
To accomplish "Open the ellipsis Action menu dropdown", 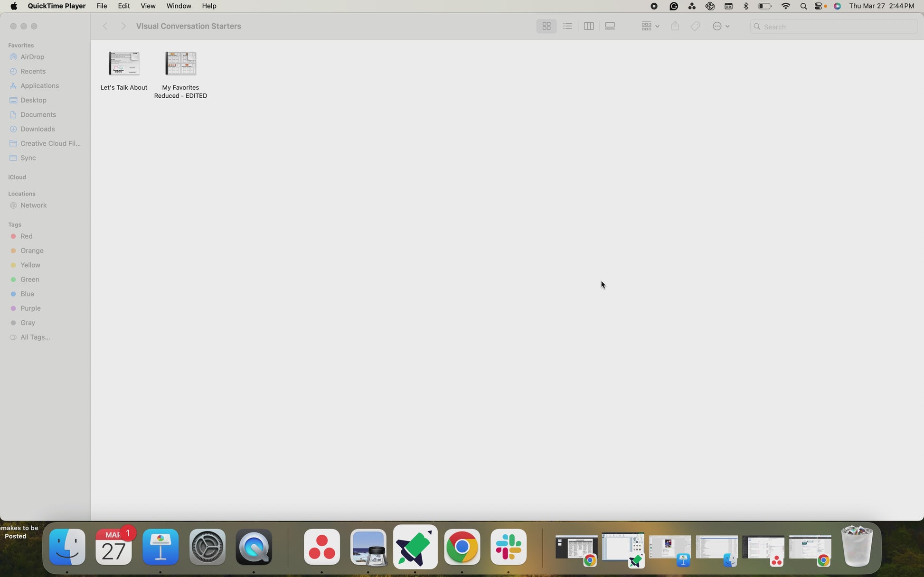I will click(x=720, y=27).
